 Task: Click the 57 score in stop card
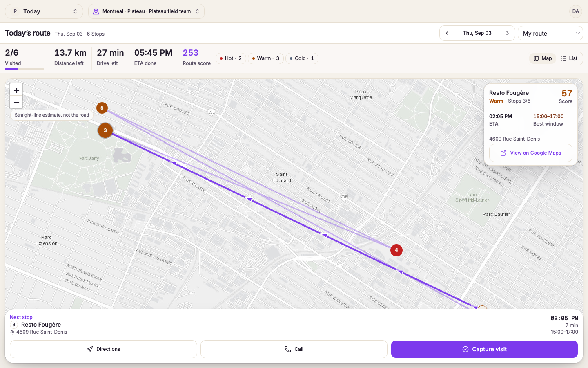point(567,94)
